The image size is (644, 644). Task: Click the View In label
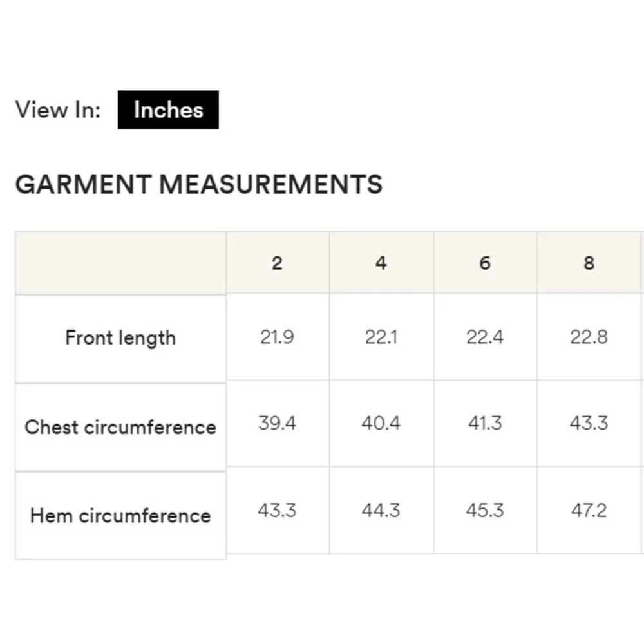pos(58,109)
